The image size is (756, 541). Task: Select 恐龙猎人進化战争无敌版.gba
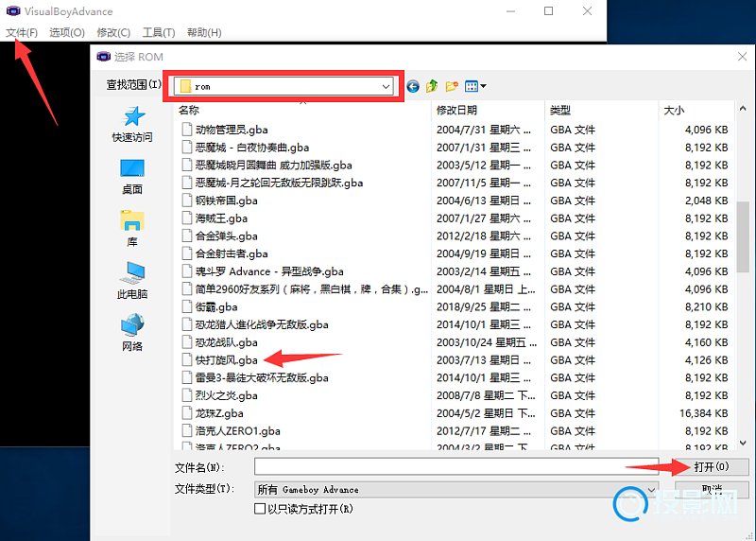tap(262, 324)
